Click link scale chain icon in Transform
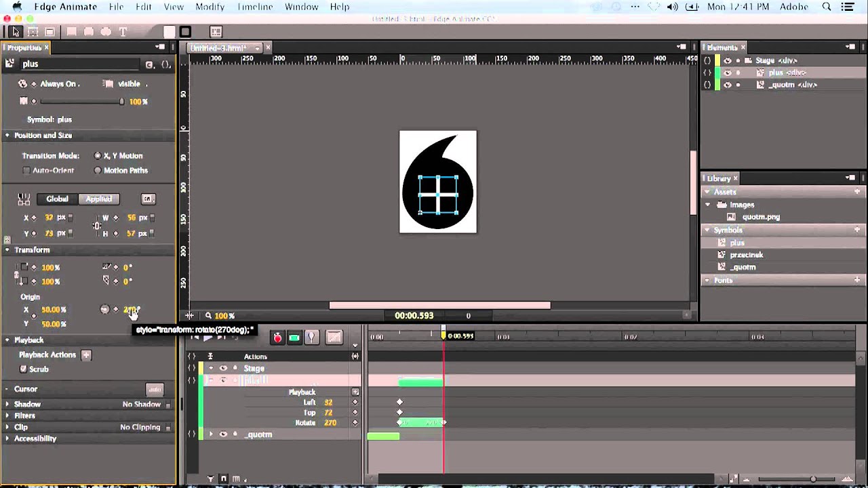 tap(17, 274)
